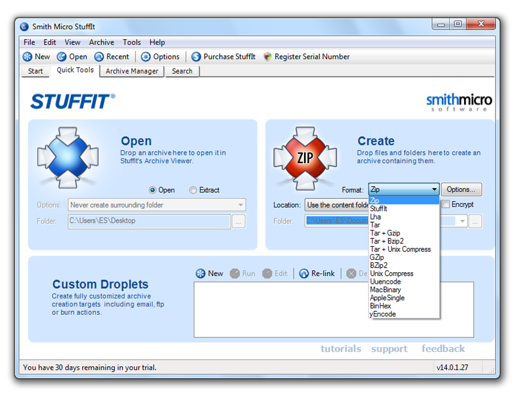Image resolution: width=532 pixels, height=400 pixels.
Task: Browse for the Open destination folder
Action: coord(238,222)
